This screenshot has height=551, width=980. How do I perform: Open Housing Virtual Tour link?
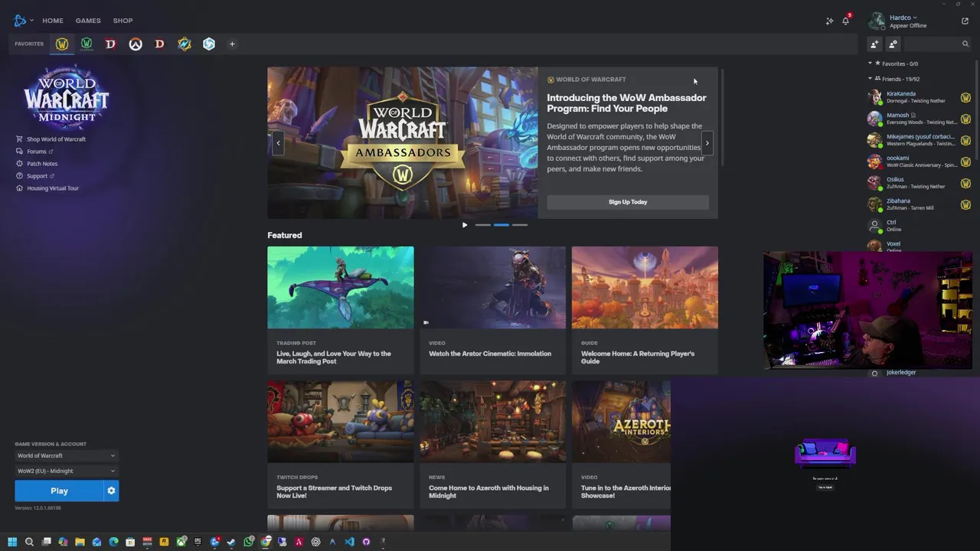pyautogui.click(x=47, y=188)
